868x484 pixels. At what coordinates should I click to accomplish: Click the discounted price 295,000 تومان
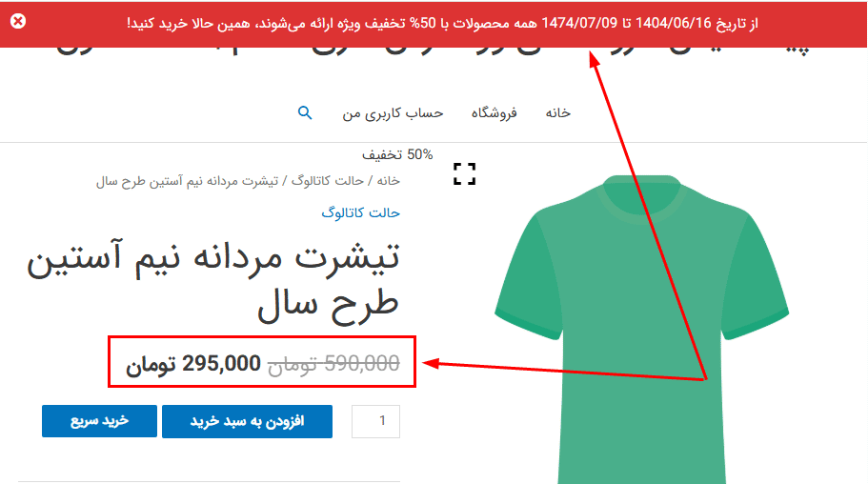(193, 364)
